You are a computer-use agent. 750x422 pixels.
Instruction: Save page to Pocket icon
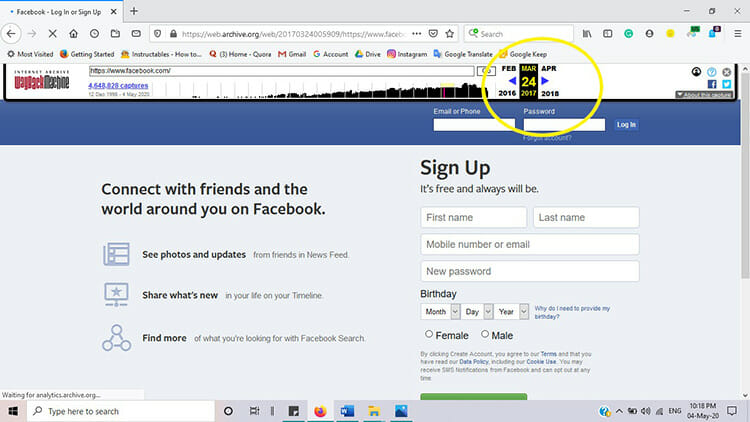pyautogui.click(x=433, y=33)
